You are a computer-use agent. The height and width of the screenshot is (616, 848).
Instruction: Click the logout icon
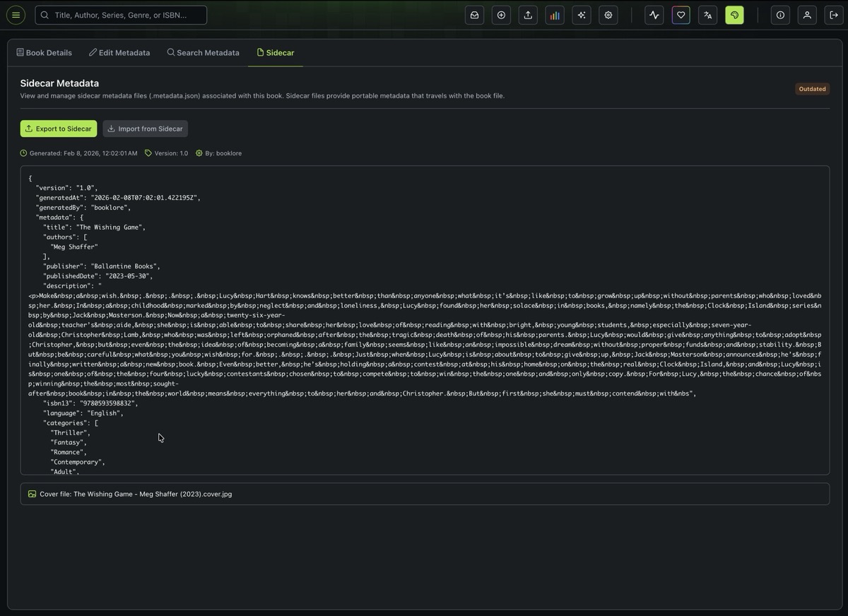click(834, 15)
